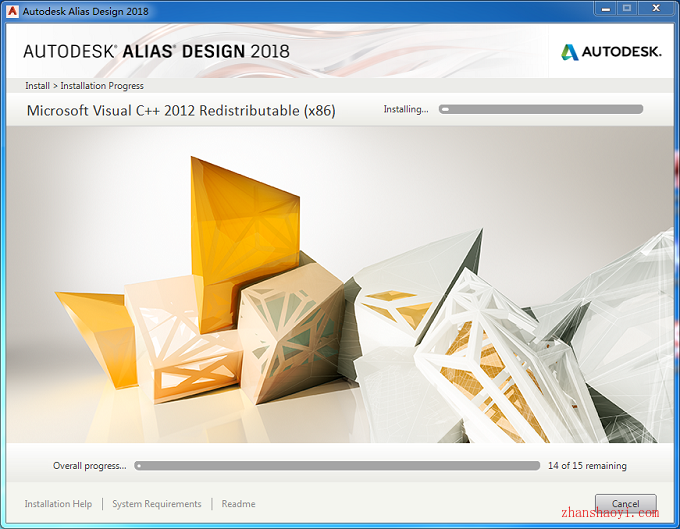Minimize the installer window
680x529 pixels.
click(x=606, y=9)
